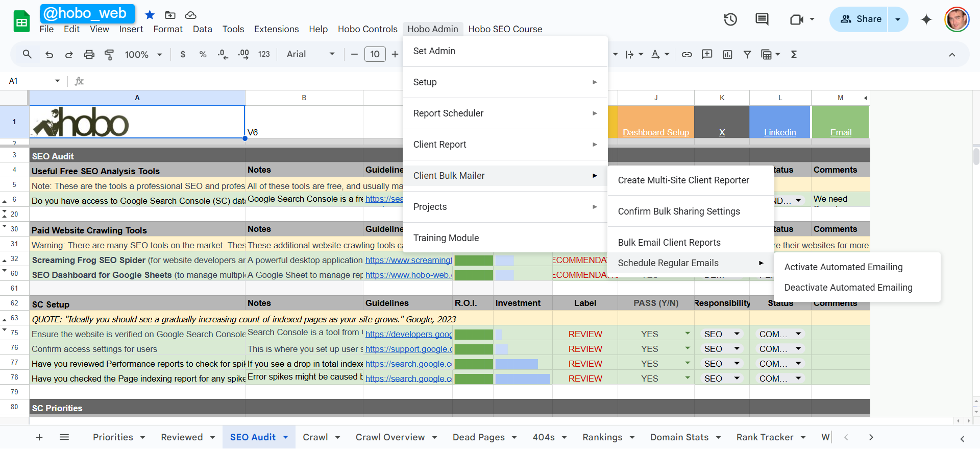Increase decimal places
The height and width of the screenshot is (449, 980).
[x=243, y=54]
